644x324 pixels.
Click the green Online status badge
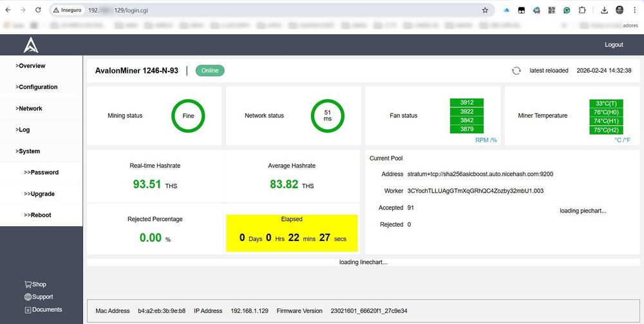tap(210, 71)
